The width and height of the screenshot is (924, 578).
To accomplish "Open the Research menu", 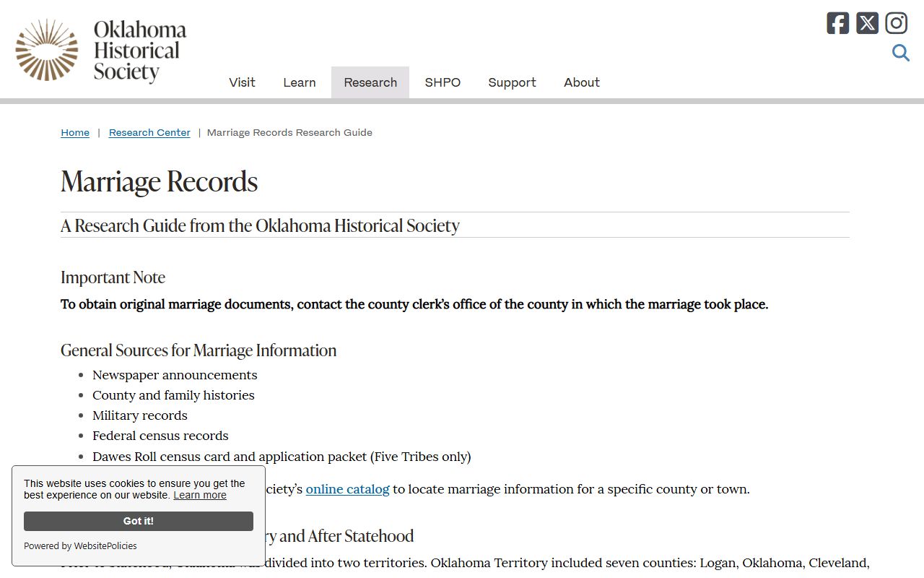I will [370, 82].
